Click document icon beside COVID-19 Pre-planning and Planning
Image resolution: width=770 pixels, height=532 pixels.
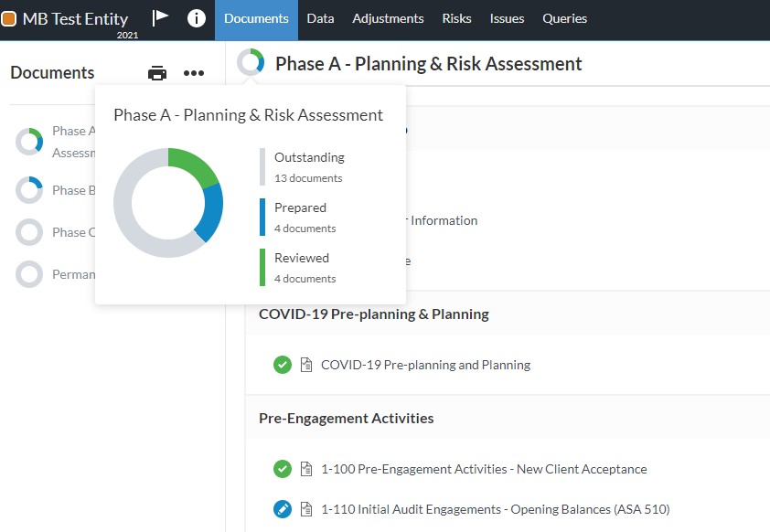(x=307, y=365)
